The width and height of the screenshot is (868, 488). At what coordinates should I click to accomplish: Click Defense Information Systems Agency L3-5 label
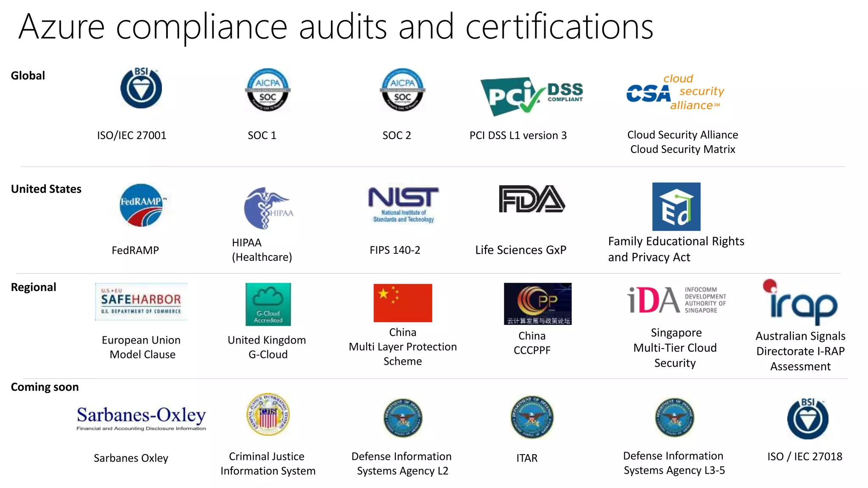coord(674,463)
